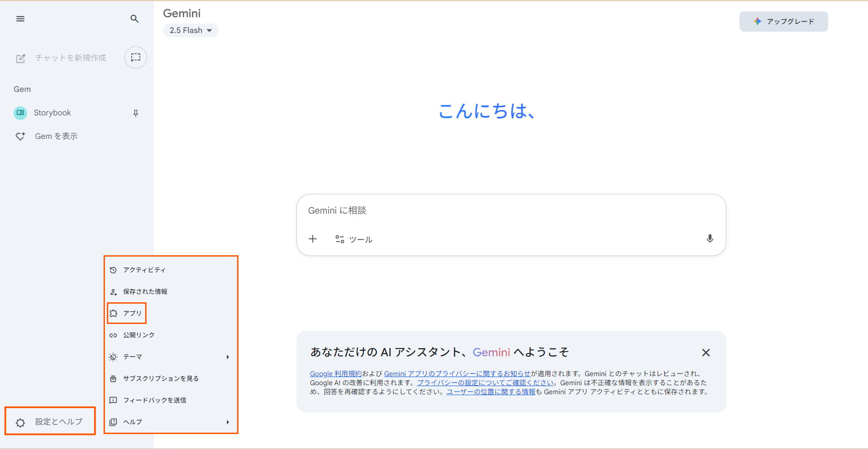This screenshot has width=868, height=449.
Task: Open 保存された情報 menu entry
Action: click(x=145, y=291)
